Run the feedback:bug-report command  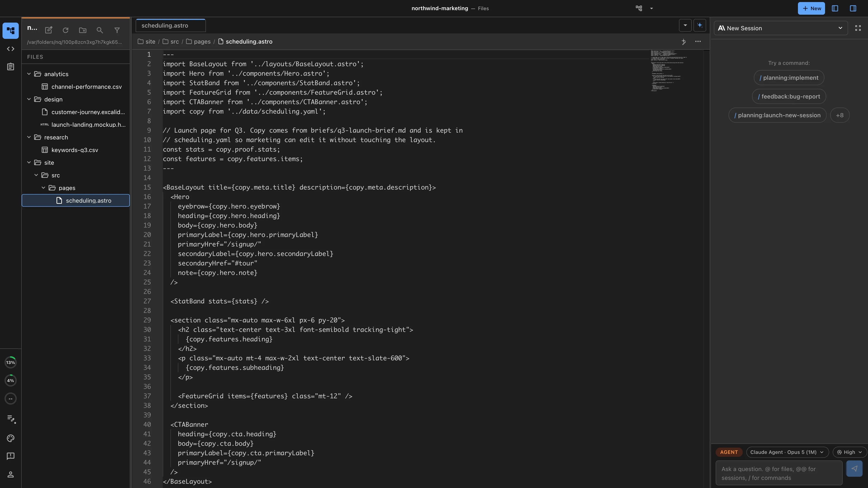[x=789, y=97]
